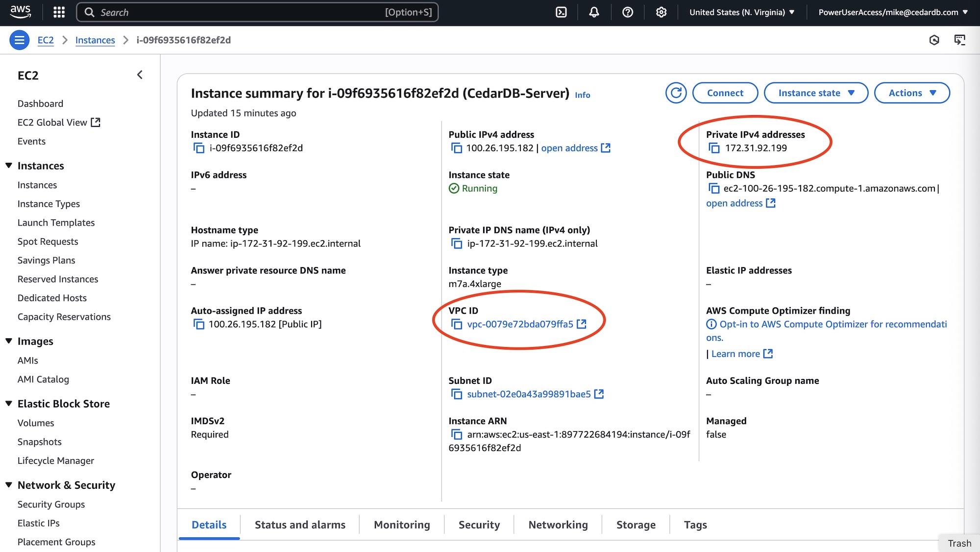
Task: Switch to the Networking tab
Action: point(558,525)
